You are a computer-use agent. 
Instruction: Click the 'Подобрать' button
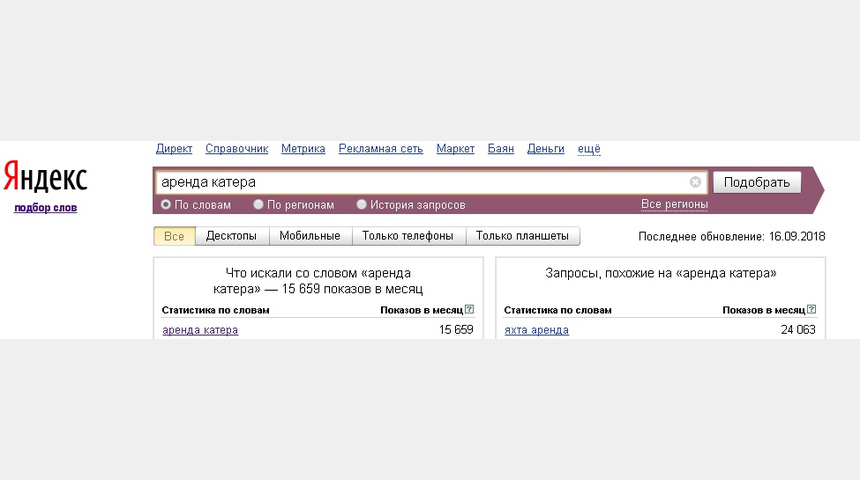pyautogui.click(x=757, y=182)
